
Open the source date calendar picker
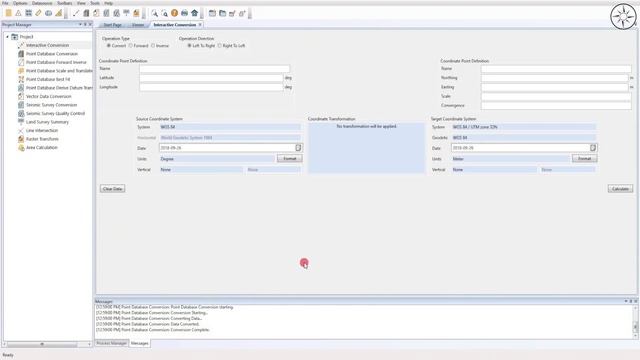(298, 148)
